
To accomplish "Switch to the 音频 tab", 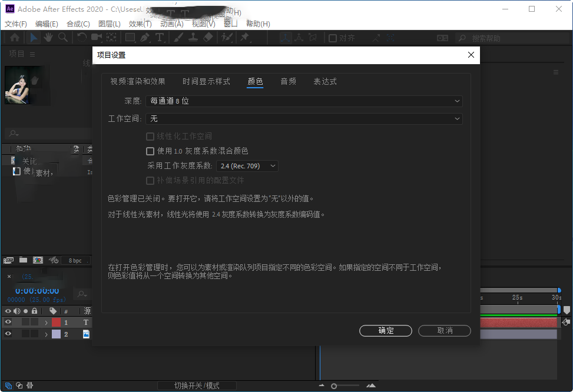I will pos(289,81).
